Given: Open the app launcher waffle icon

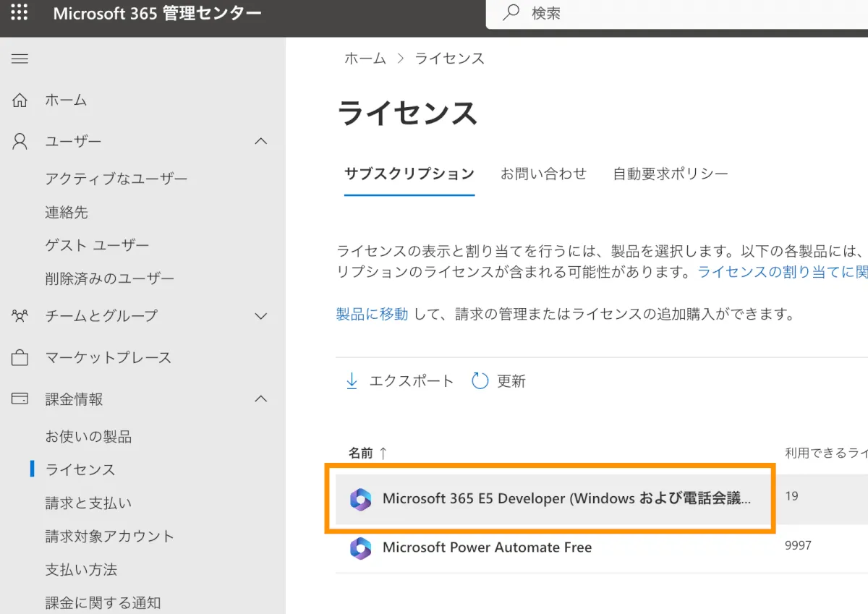Looking at the screenshot, I should (x=20, y=13).
